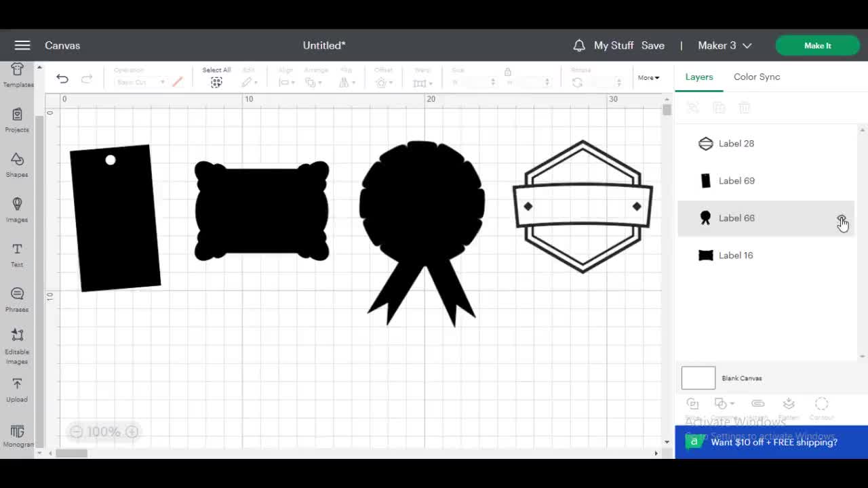This screenshot has width=868, height=488.
Task: Click the vertical canvas scrollbar thumb
Action: (667, 110)
